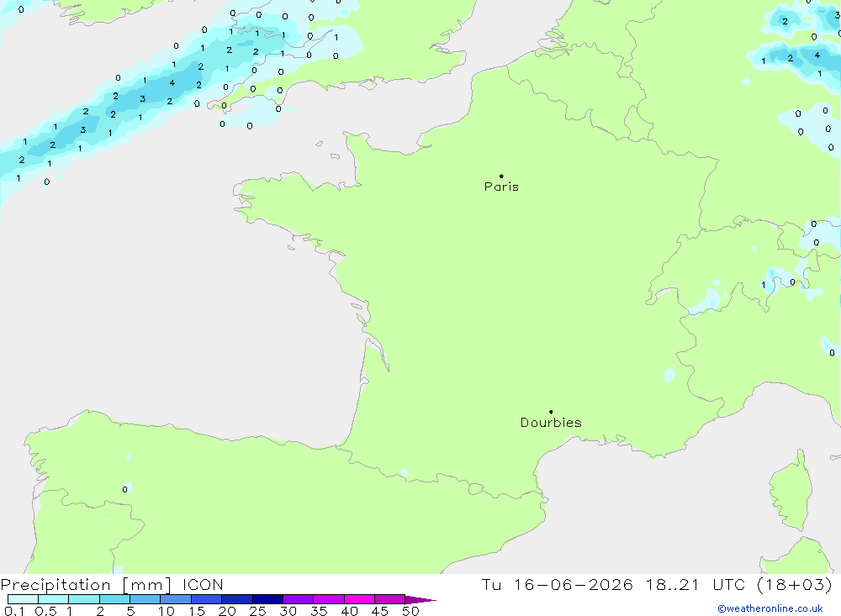Pick the legend swatch between 40 and 45
The height and width of the screenshot is (616, 841).
359,599
